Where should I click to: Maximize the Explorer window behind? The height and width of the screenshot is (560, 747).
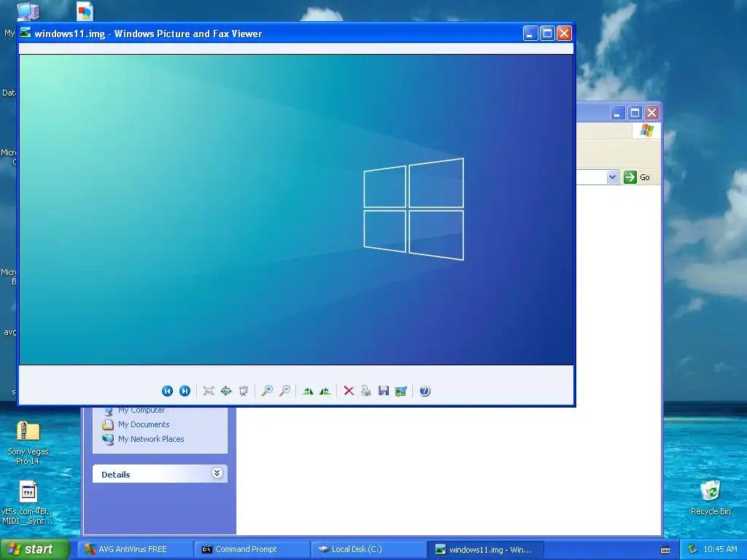coord(635,113)
